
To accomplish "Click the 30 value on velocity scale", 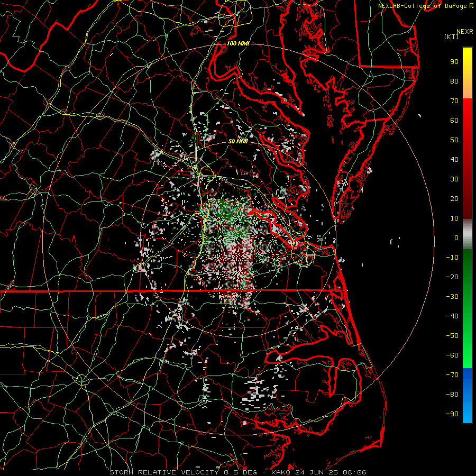I will tap(454, 179).
